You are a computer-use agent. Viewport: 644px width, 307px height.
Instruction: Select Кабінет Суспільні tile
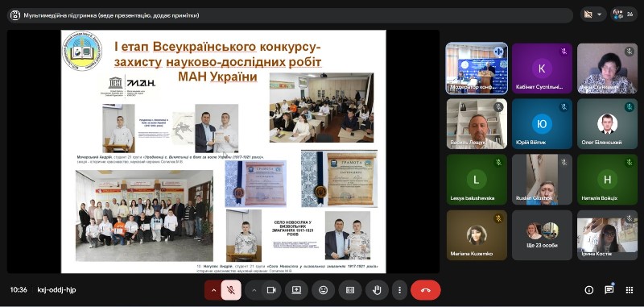pyautogui.click(x=542, y=68)
